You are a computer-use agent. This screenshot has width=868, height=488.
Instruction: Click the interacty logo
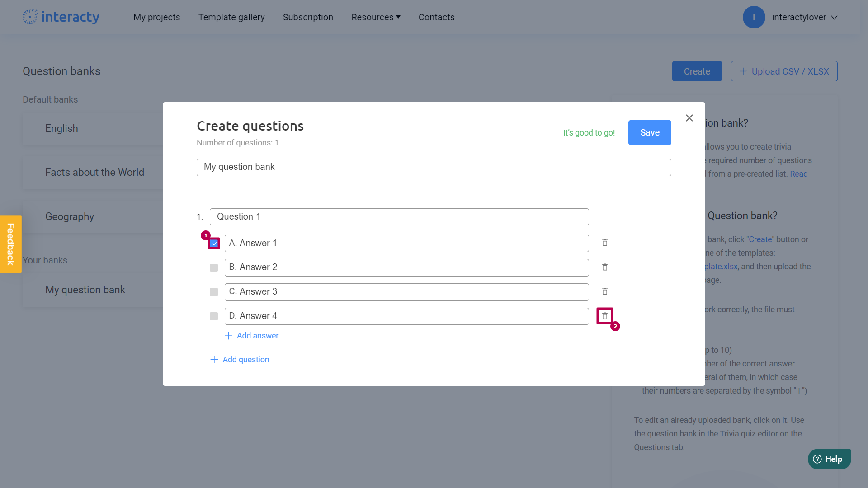[61, 17]
